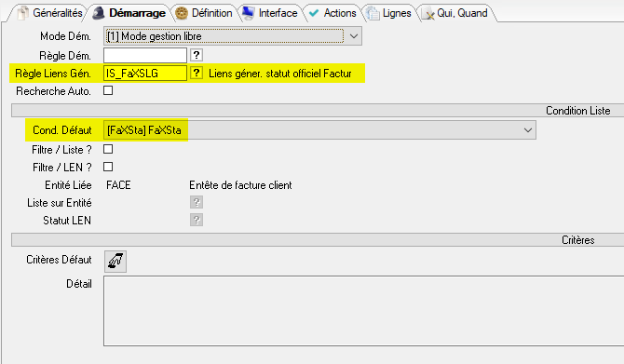Click the Critères section header

(318, 240)
